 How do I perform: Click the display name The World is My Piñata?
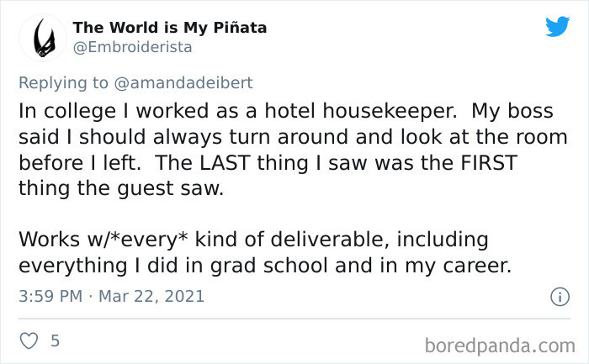click(170, 28)
